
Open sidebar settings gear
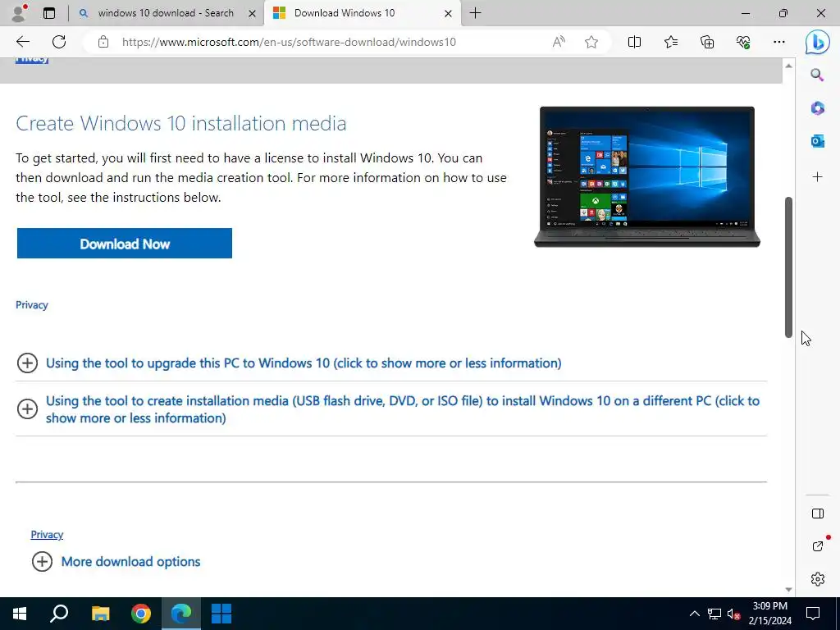click(x=818, y=579)
